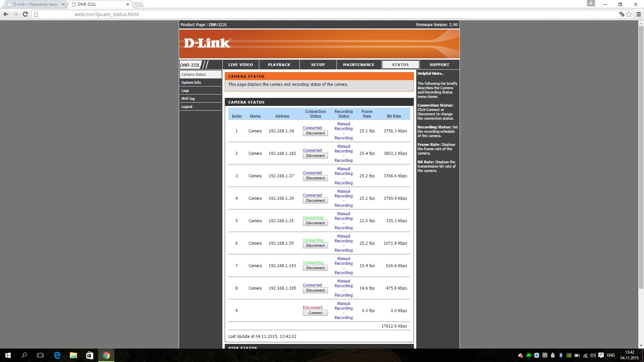Bookmark this page with the star icon
Viewport: 644px width, 362px height.
(629, 14)
